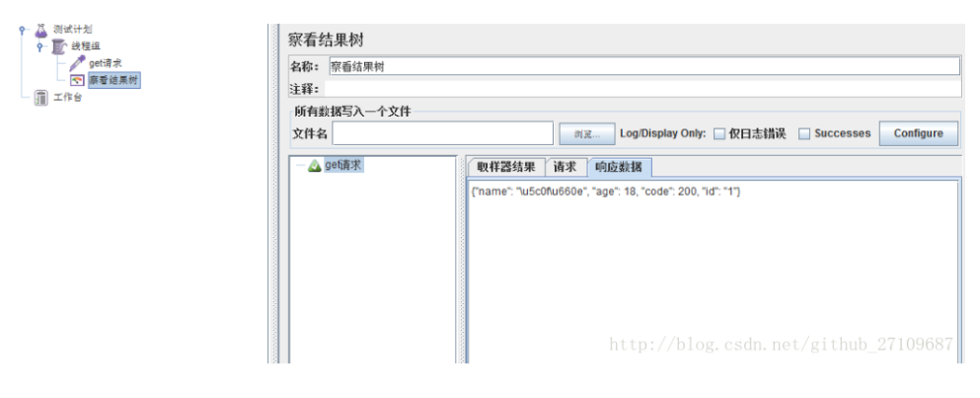Click the 工作台 workbench icon
The height and width of the screenshot is (398, 980).
[x=41, y=98]
